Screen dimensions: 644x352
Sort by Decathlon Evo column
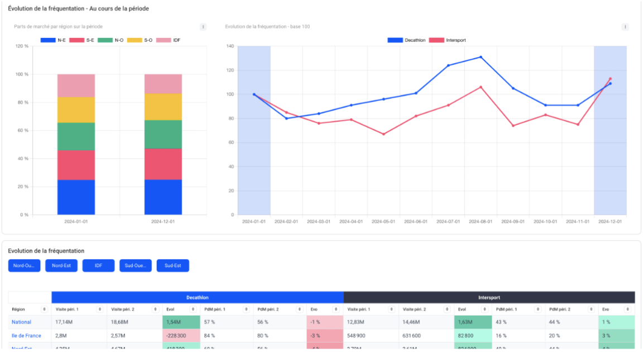336,309
